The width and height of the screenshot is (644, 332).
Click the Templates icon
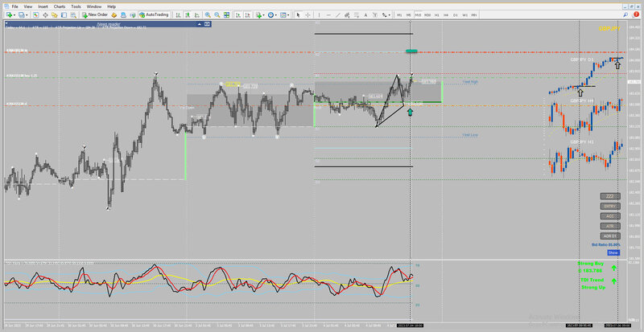283,14
